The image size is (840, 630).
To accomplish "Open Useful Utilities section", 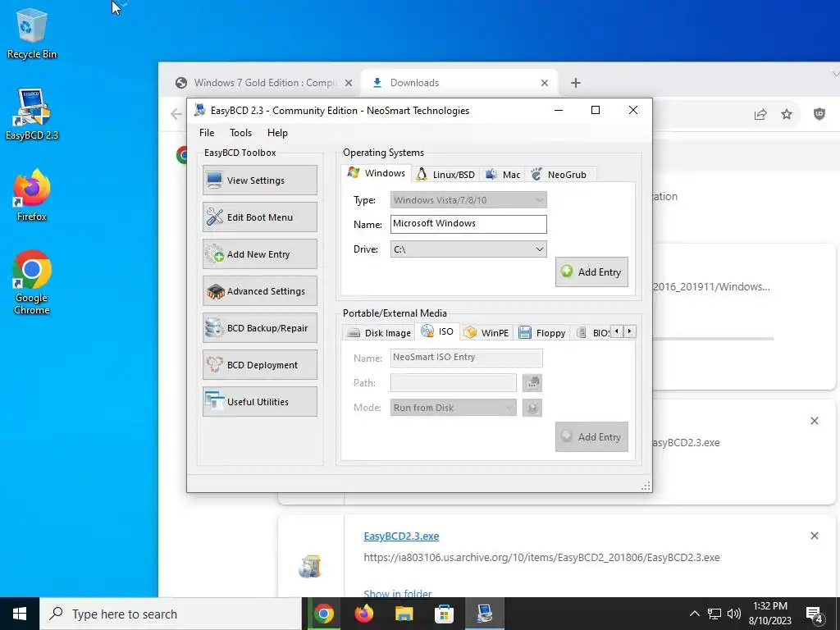I will [x=260, y=402].
